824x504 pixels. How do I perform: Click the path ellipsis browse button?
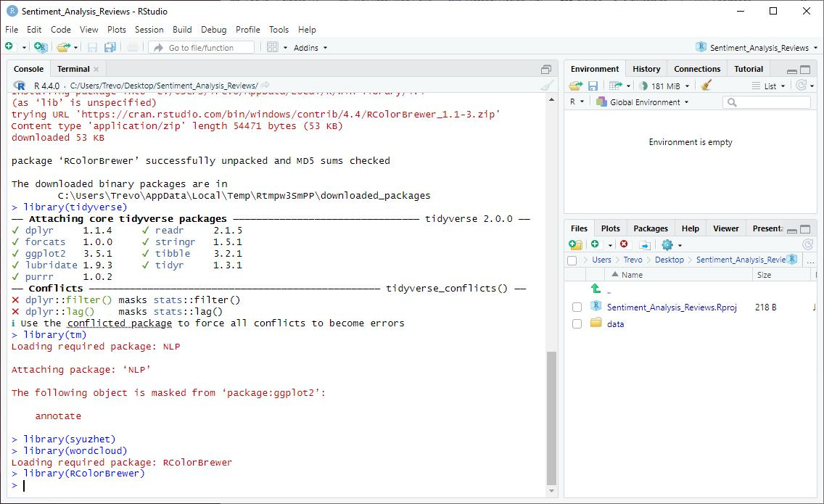(x=809, y=260)
